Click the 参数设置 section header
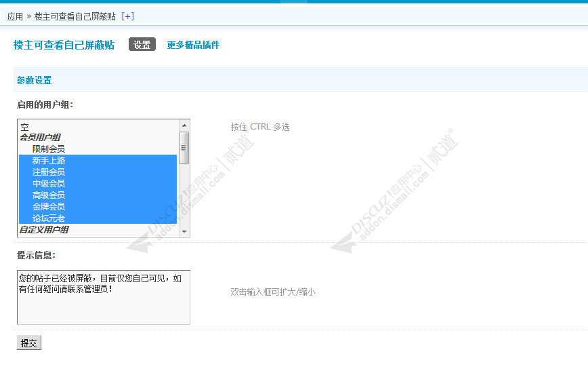Viewport: 588px width, 390px height. pyautogui.click(x=34, y=80)
